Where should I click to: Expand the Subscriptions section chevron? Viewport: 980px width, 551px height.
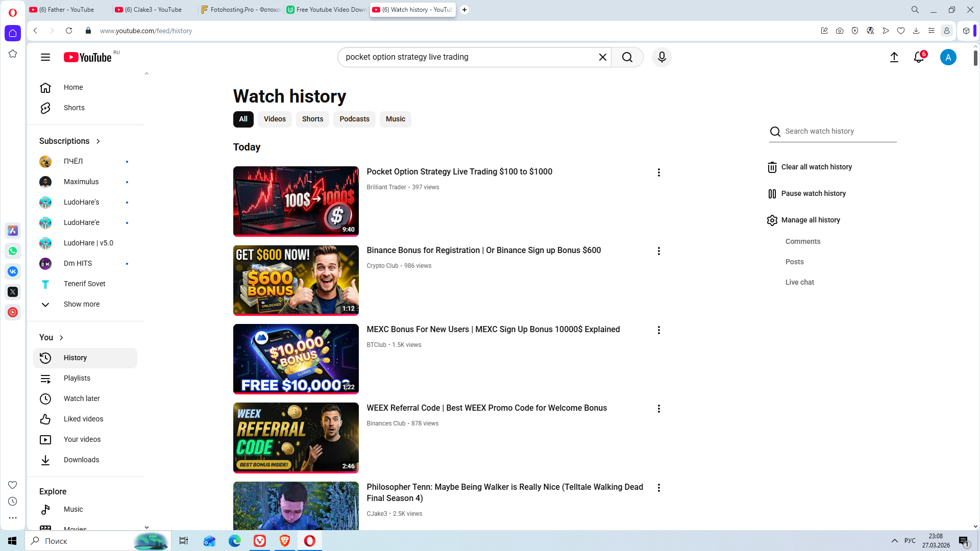click(x=98, y=141)
